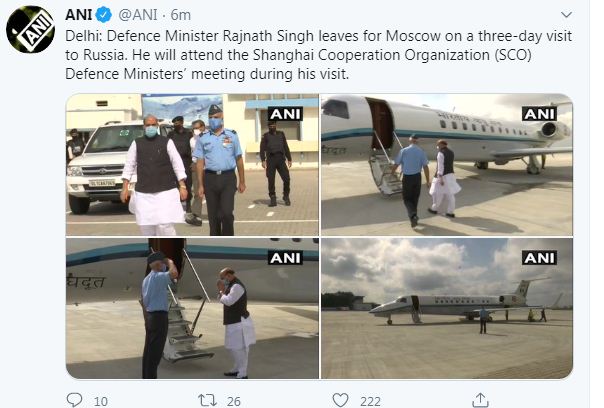Click the blue verified badge

coord(104,15)
